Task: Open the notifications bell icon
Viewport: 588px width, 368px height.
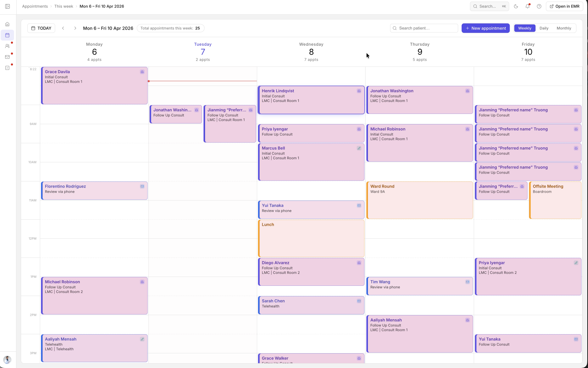Action: (527, 6)
